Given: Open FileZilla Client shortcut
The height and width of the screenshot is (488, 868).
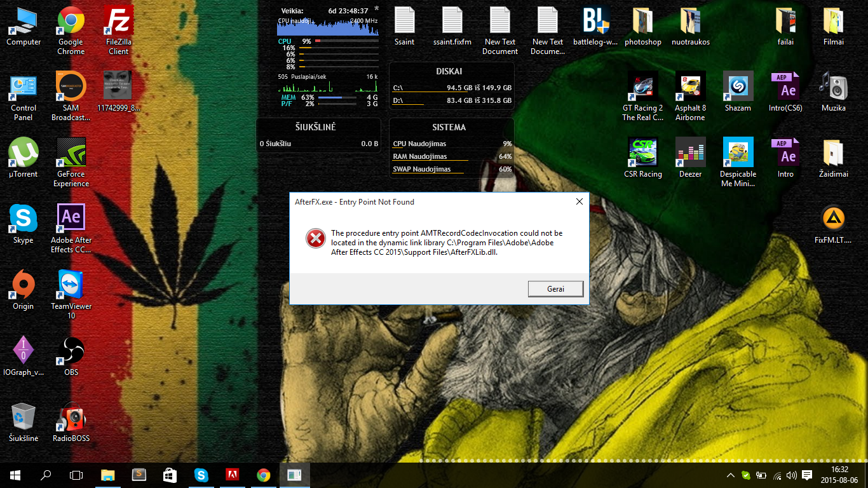Looking at the screenshot, I should click(x=119, y=31).
